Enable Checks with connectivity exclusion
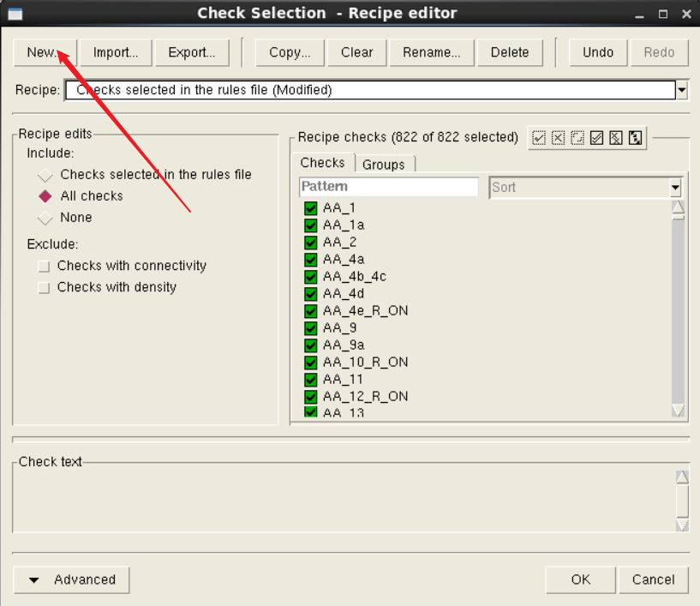700x606 pixels. pos(43,266)
